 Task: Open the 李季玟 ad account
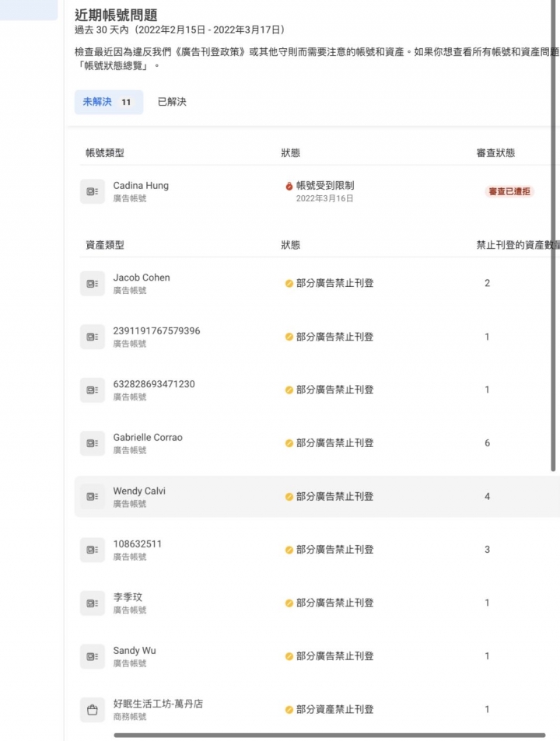tap(128, 597)
